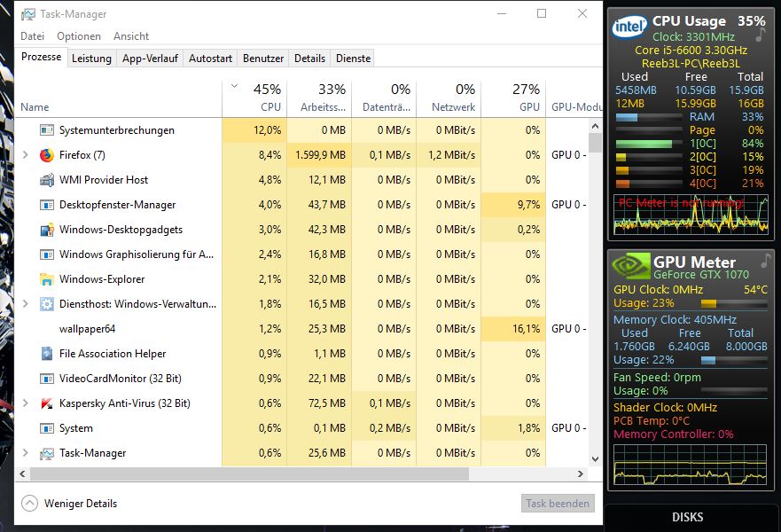Click Firefox memory value 1.599,9 MB
Screen dimensions: 781x532
pyautogui.click(x=320, y=155)
